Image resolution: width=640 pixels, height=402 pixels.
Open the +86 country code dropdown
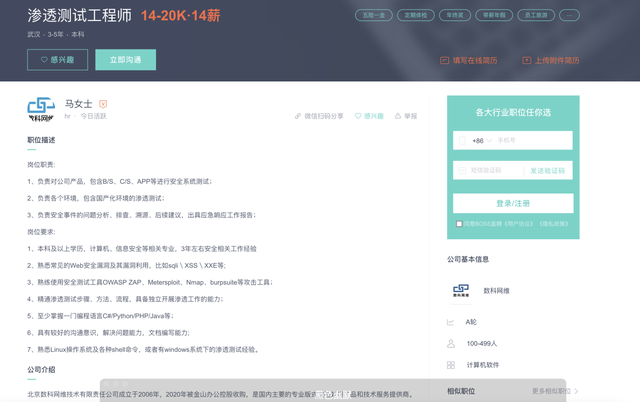[x=482, y=140]
